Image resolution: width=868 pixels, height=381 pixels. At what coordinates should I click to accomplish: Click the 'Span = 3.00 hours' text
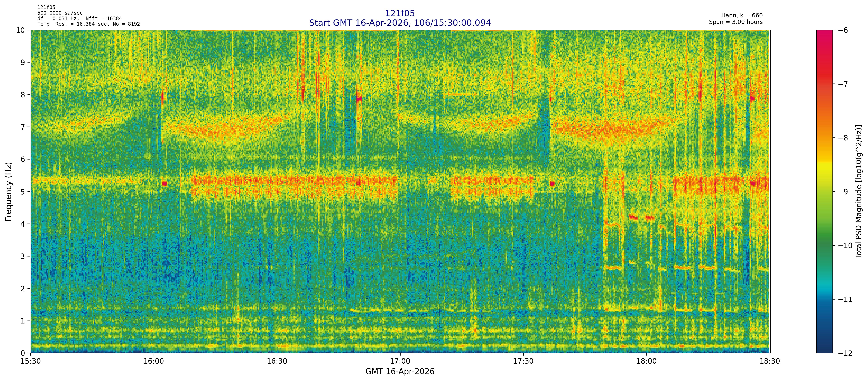tap(736, 22)
